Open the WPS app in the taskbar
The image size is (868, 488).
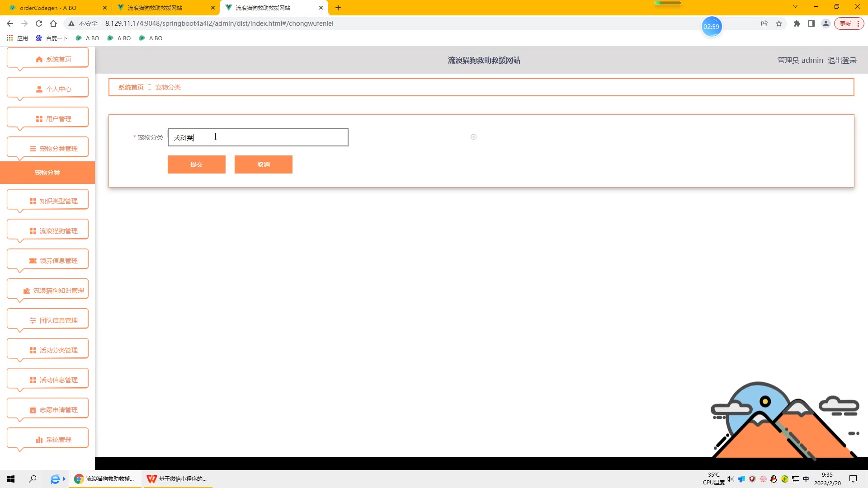pyautogui.click(x=177, y=479)
